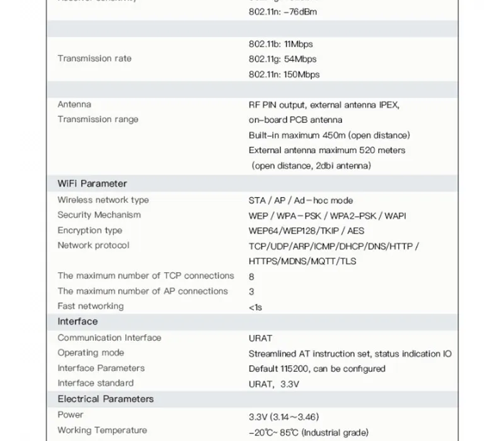Click the Communication Interface label
The width and height of the screenshot is (504, 441).
tap(109, 338)
